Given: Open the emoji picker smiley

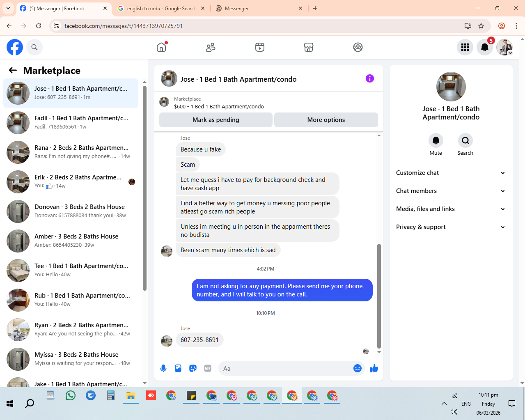Looking at the screenshot, I should point(358,368).
